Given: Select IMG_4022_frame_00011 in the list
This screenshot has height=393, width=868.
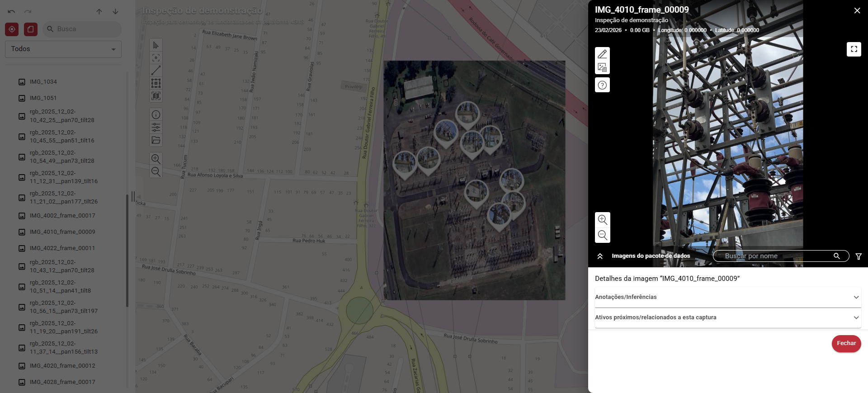Looking at the screenshot, I should coord(62,248).
